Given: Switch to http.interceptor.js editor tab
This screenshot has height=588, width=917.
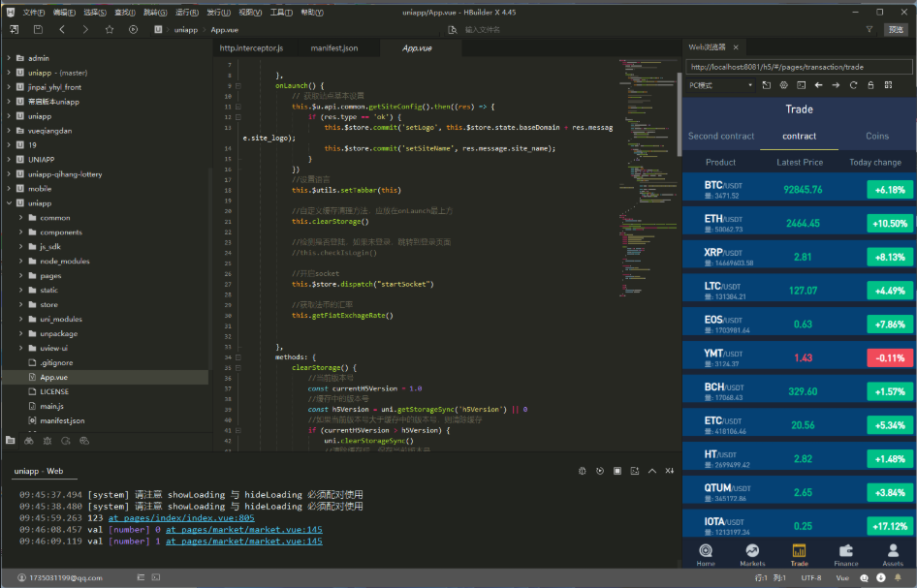Looking at the screenshot, I should [x=251, y=47].
